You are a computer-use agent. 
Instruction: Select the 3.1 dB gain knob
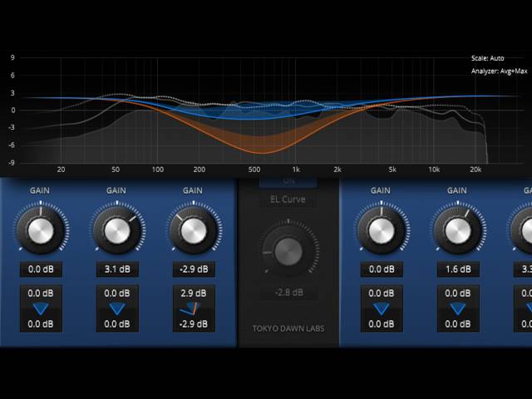pyautogui.click(x=117, y=231)
